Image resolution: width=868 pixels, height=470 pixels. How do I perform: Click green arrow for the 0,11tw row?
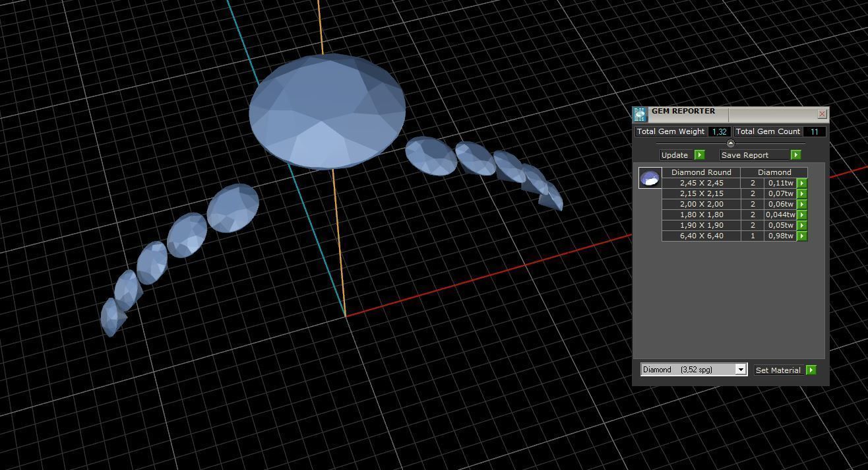802,183
